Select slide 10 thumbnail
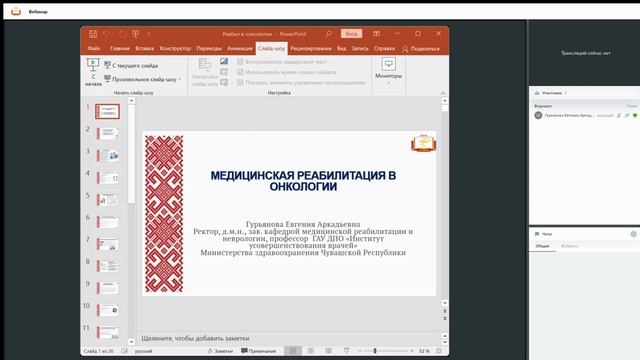 pos(107,310)
